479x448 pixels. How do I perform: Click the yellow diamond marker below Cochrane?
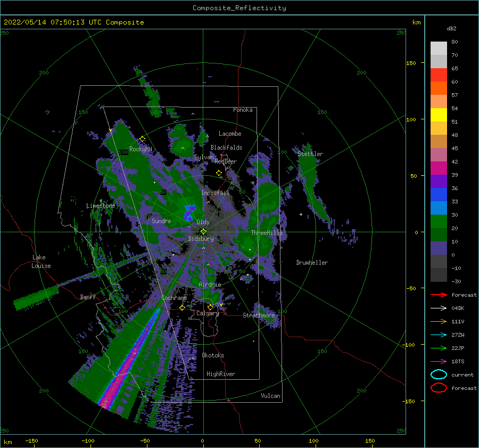point(182,308)
